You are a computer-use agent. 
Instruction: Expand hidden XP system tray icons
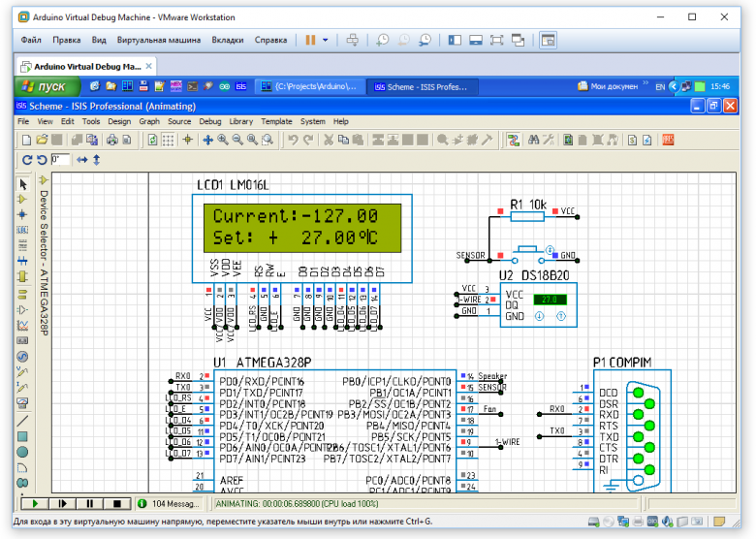tap(674, 86)
